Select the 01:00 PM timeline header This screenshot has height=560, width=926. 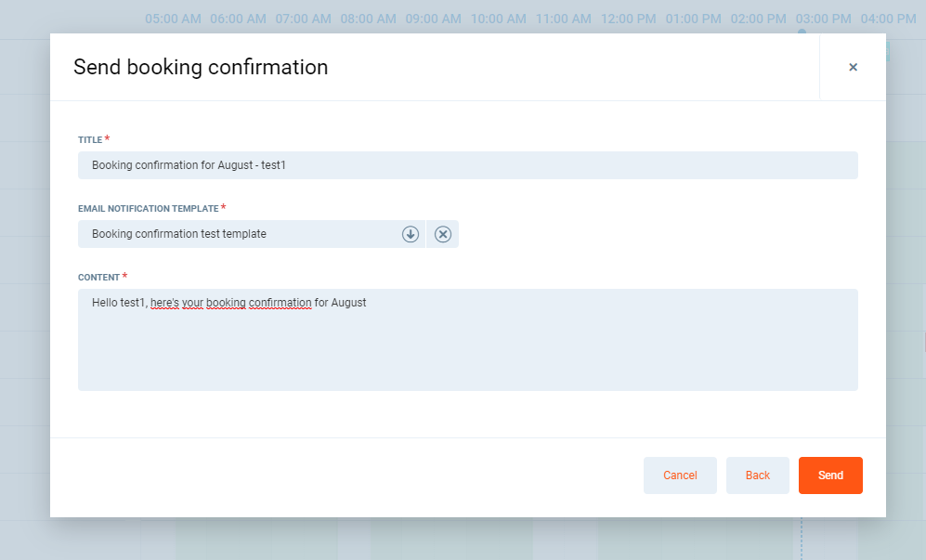point(694,19)
